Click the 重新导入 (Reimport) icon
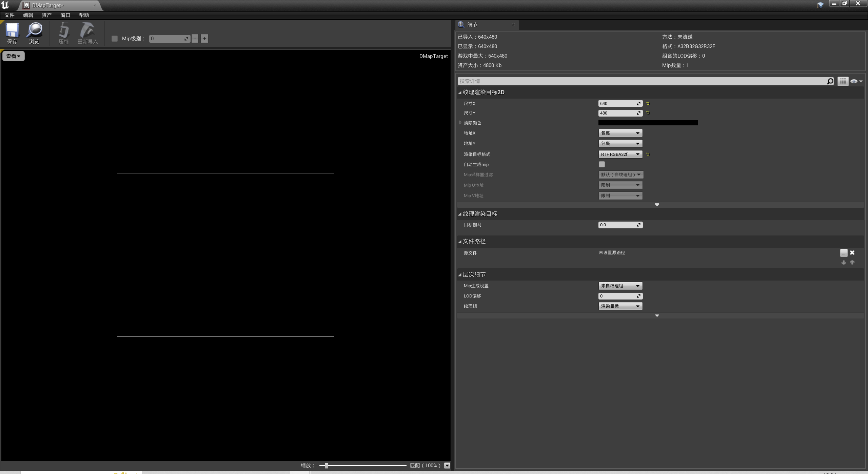This screenshot has height=474, width=868. (87, 33)
